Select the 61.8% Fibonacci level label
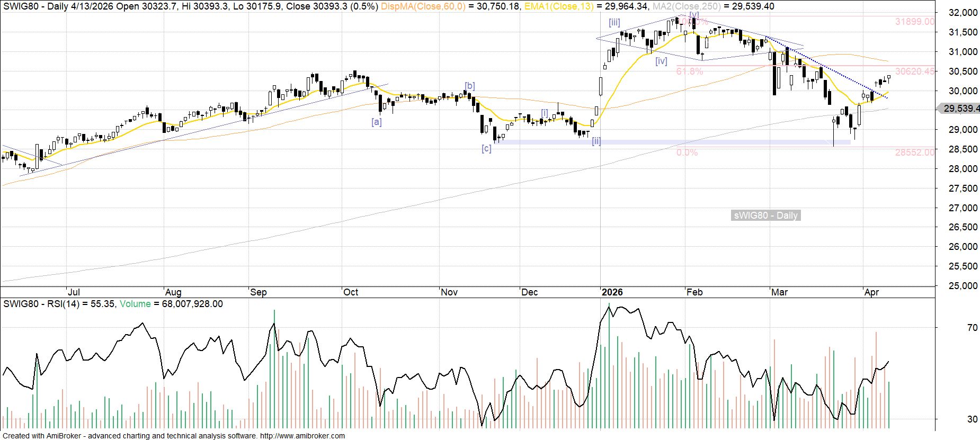Viewport: 980px width, 440px height. (x=689, y=71)
